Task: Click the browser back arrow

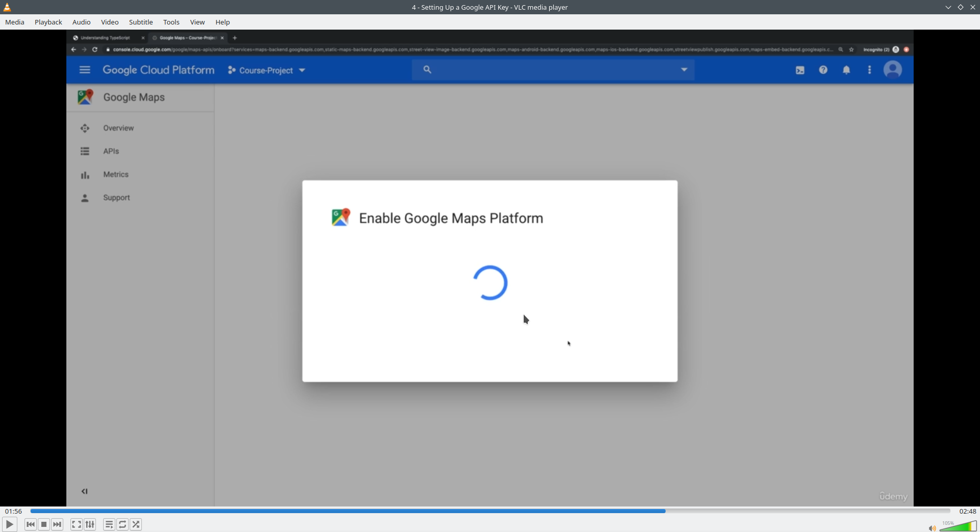Action: [x=73, y=50]
